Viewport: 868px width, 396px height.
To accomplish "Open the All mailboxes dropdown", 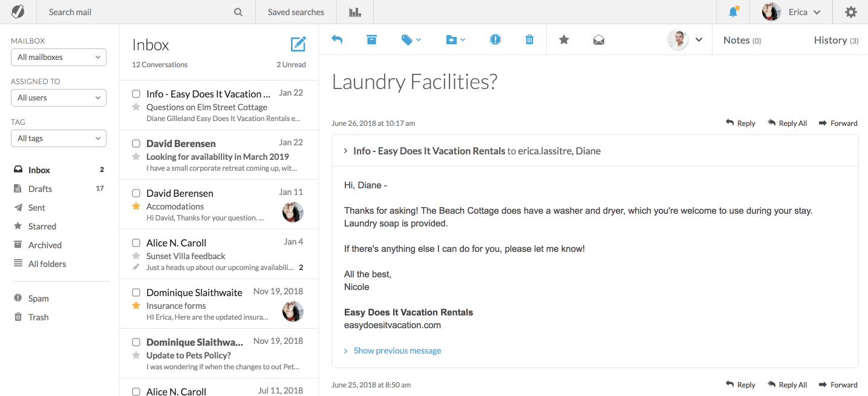I will coord(58,57).
